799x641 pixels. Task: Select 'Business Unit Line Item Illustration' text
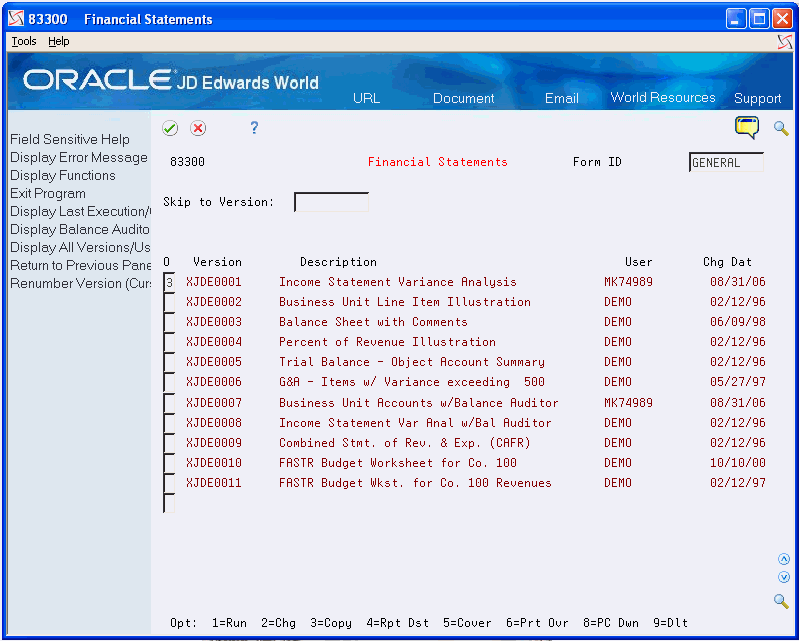click(x=405, y=302)
